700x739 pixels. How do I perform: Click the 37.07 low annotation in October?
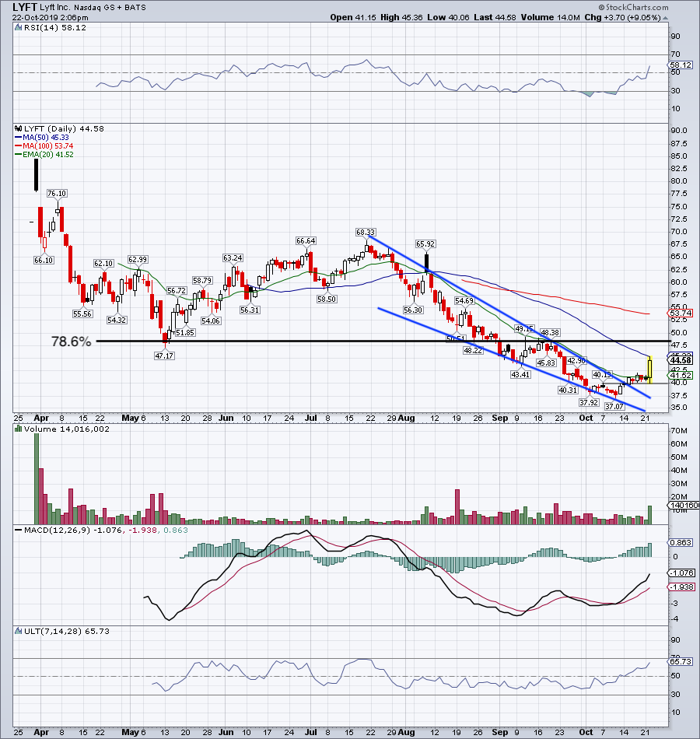[x=614, y=406]
